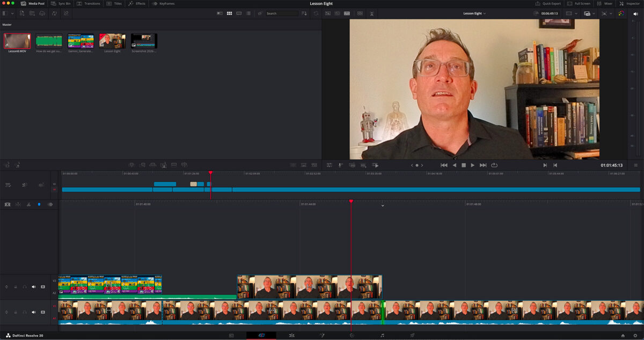Go to the previous edit point

pyautogui.click(x=555, y=165)
